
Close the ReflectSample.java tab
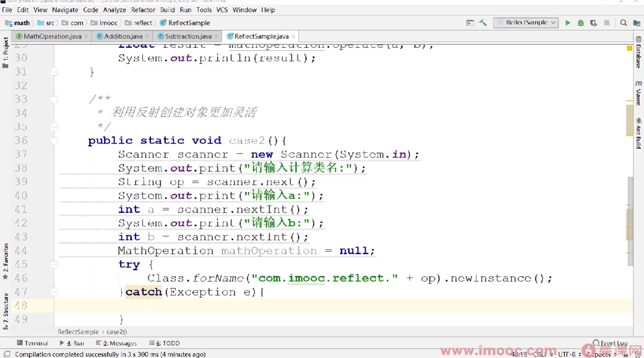pos(293,37)
